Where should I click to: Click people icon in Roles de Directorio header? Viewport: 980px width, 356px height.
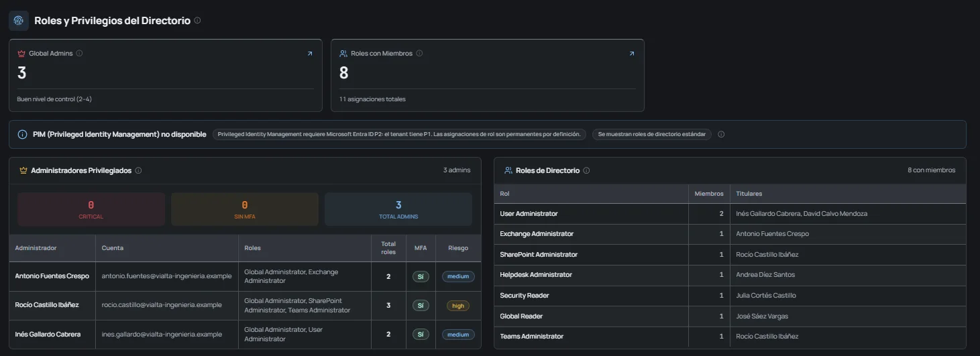click(x=508, y=170)
